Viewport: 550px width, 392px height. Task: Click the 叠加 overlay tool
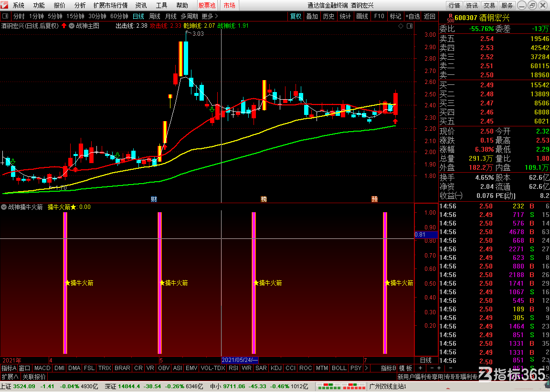[312, 17]
